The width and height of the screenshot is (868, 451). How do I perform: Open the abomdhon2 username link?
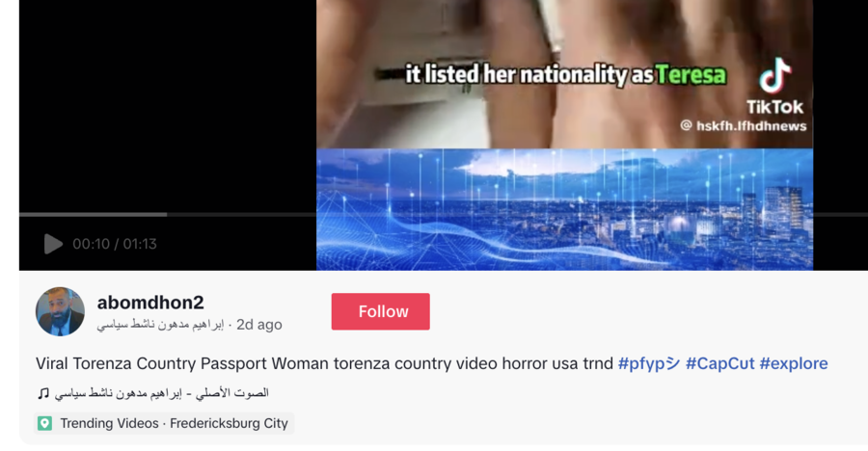(x=150, y=303)
